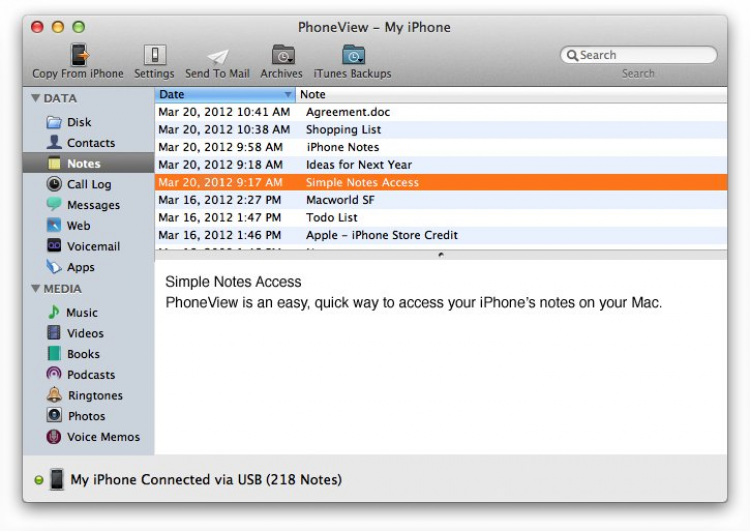
Task: Click the Send To Mail paper plane icon
Action: pos(218,57)
